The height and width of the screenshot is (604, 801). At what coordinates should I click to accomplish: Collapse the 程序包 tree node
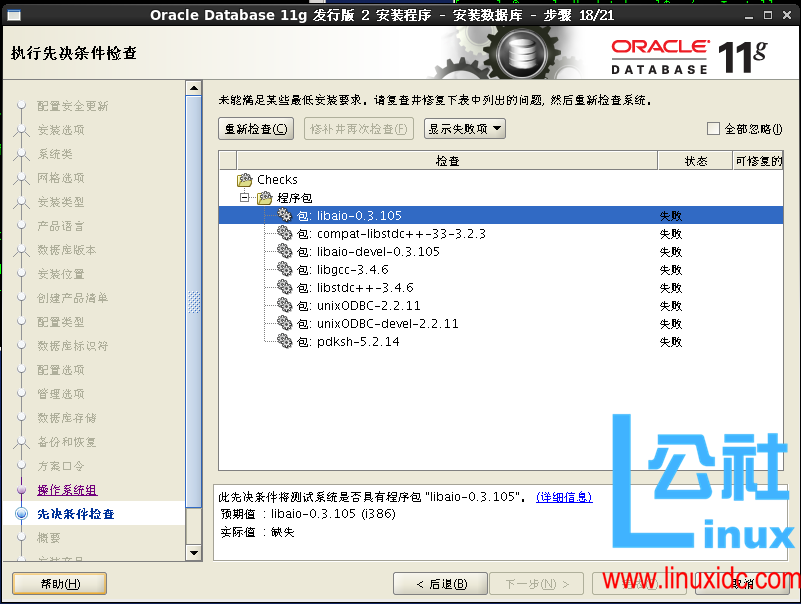pyautogui.click(x=246, y=197)
